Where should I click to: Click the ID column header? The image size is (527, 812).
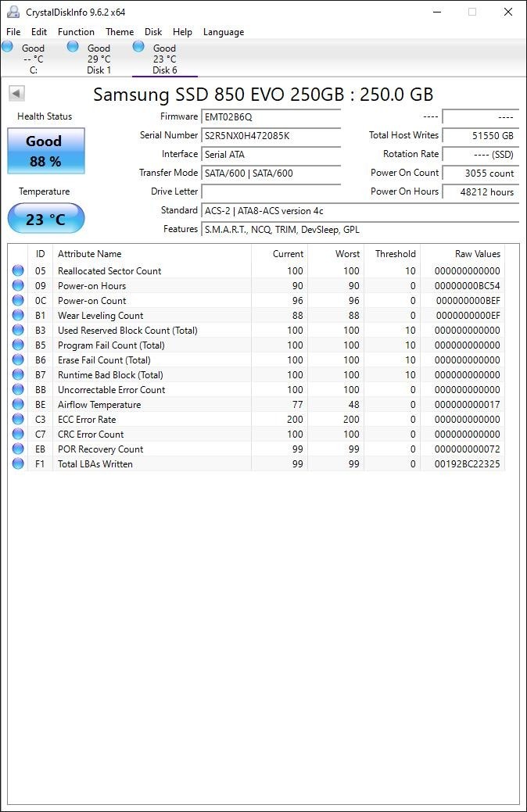coord(41,254)
